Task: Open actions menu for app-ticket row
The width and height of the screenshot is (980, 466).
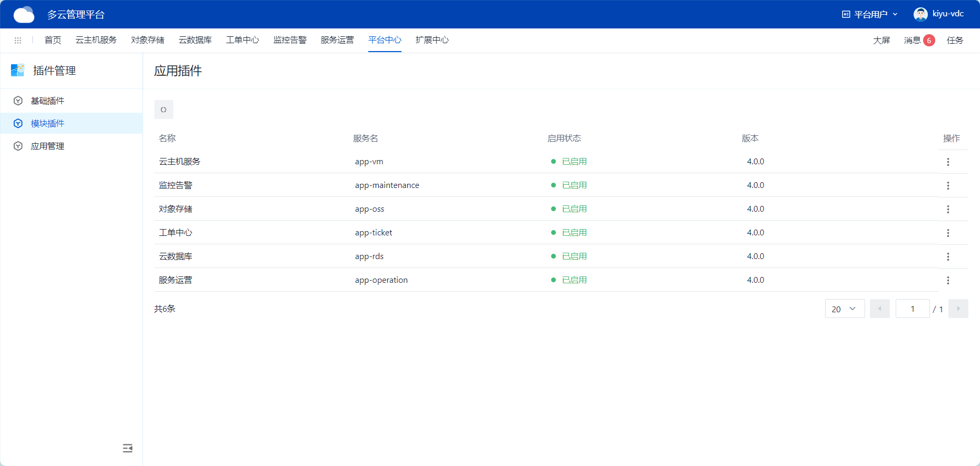Action: (947, 233)
